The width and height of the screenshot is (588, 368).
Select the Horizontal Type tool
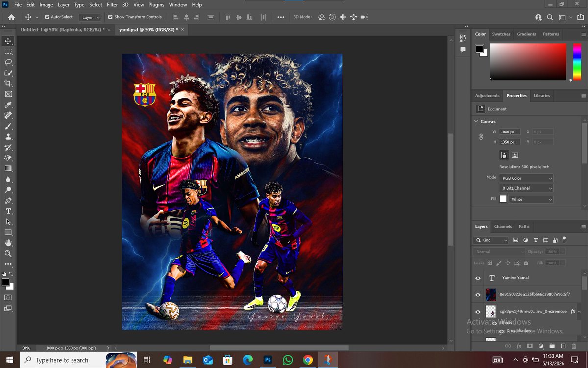point(8,211)
